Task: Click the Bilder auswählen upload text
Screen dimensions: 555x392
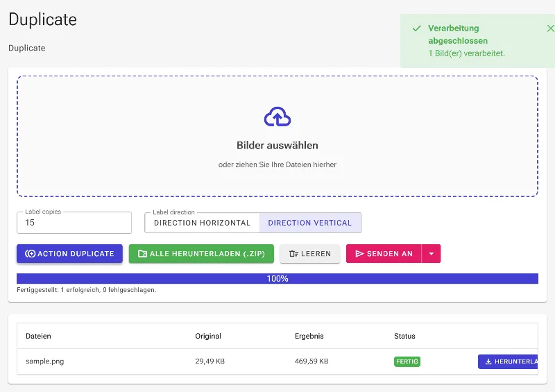Action: (277, 145)
